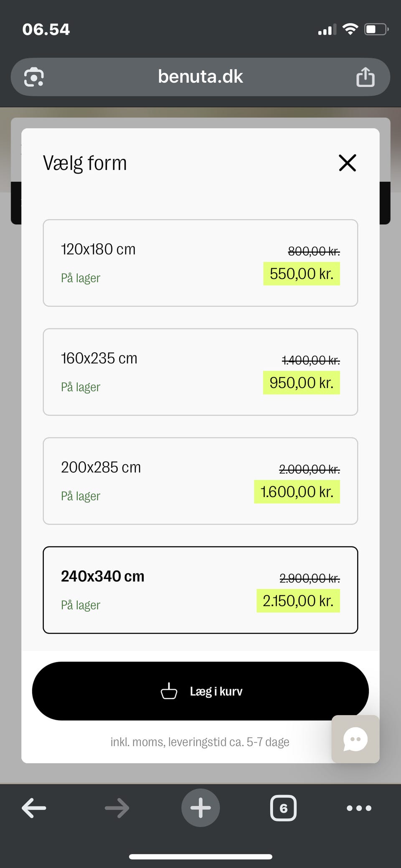Image resolution: width=401 pixels, height=868 pixels.
Task: Tap the 2.150,00 kr. highlighted price
Action: (x=298, y=601)
